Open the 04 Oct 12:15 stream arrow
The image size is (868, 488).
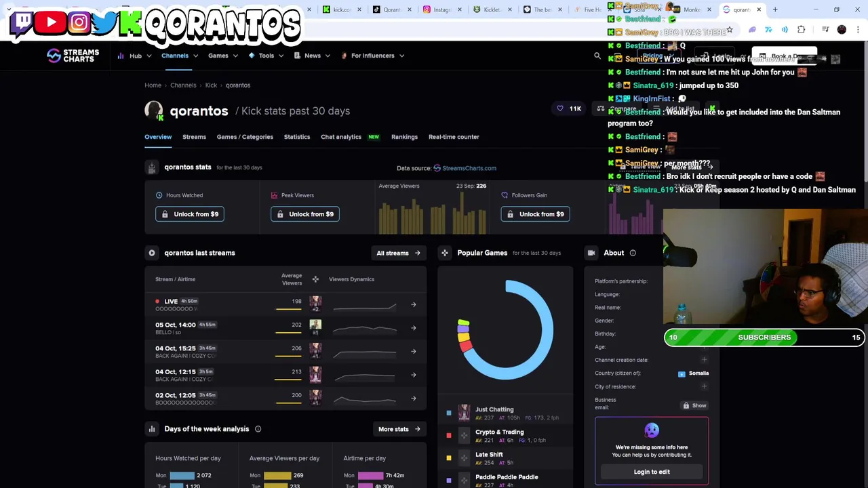click(x=414, y=375)
